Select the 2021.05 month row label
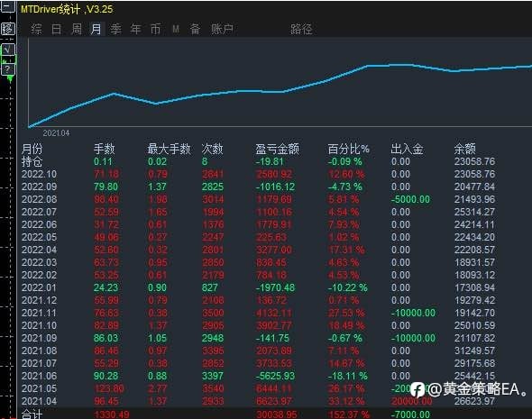The image size is (532, 419). [39, 388]
